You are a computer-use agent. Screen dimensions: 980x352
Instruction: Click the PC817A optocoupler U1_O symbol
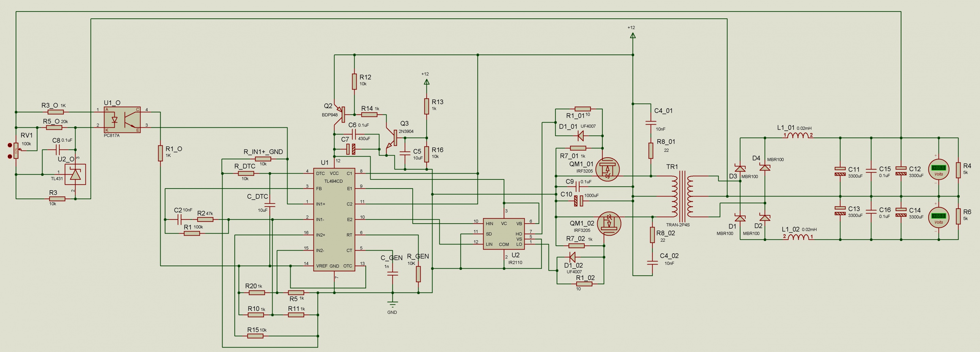click(122, 120)
